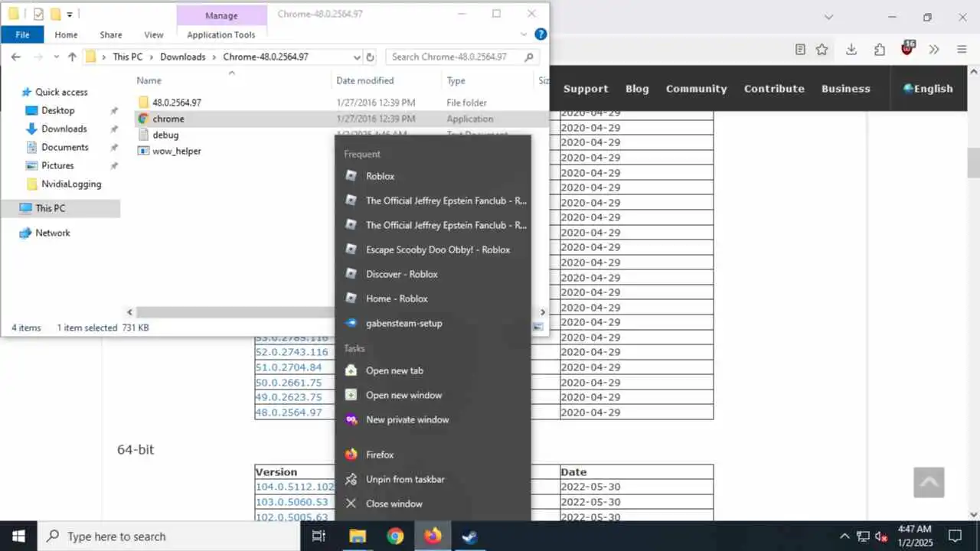Open Explorer Help question mark icon
The image size is (980, 551).
click(541, 34)
